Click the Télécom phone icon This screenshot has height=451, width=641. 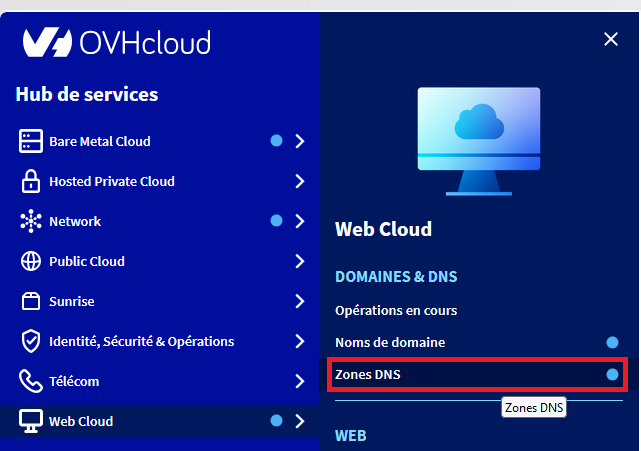(x=31, y=381)
